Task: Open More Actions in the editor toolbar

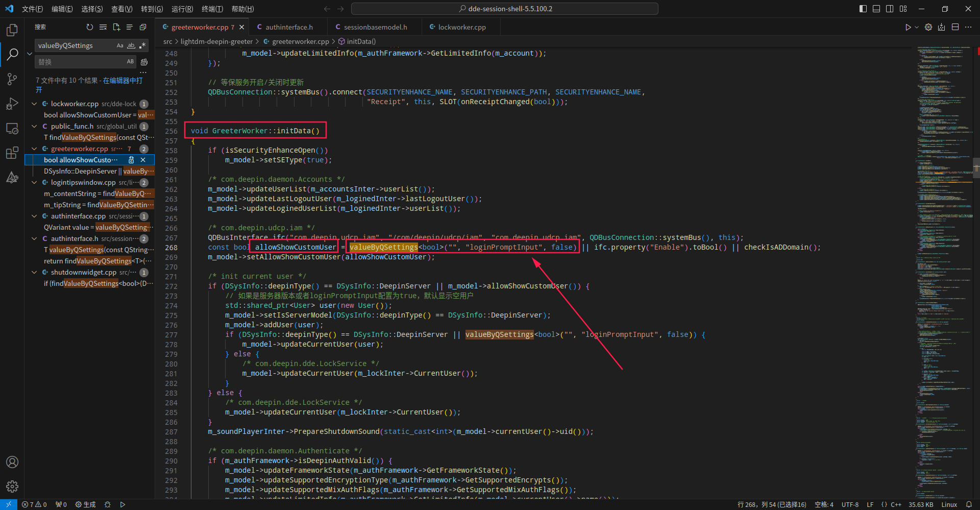Action: [x=968, y=27]
